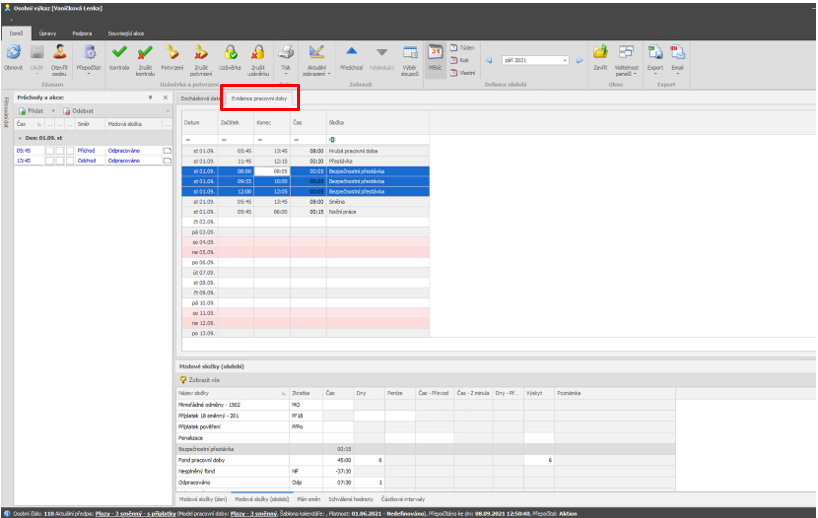Screen dimensions: 818x518
Task: Click the Zavřít folder icon
Action: [x=600, y=52]
